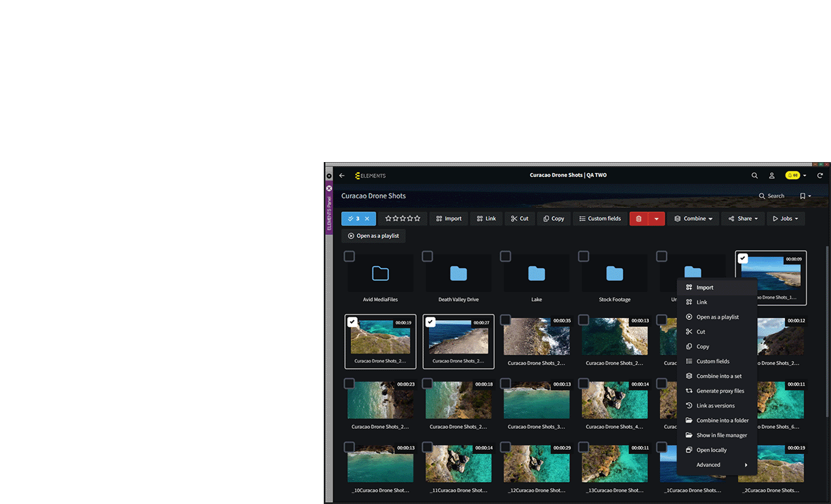This screenshot has width=831, height=504.
Task: Click the magnifier icon in the top bar
Action: coord(754,176)
